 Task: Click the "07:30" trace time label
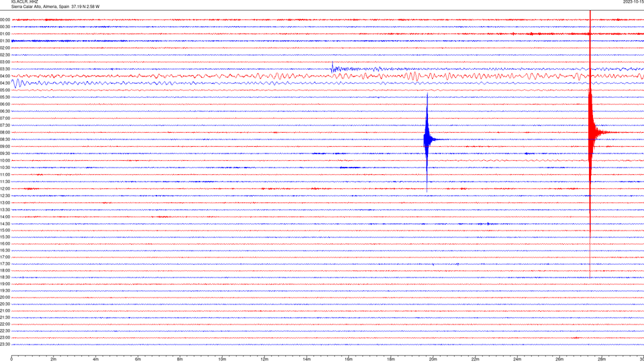(5, 125)
